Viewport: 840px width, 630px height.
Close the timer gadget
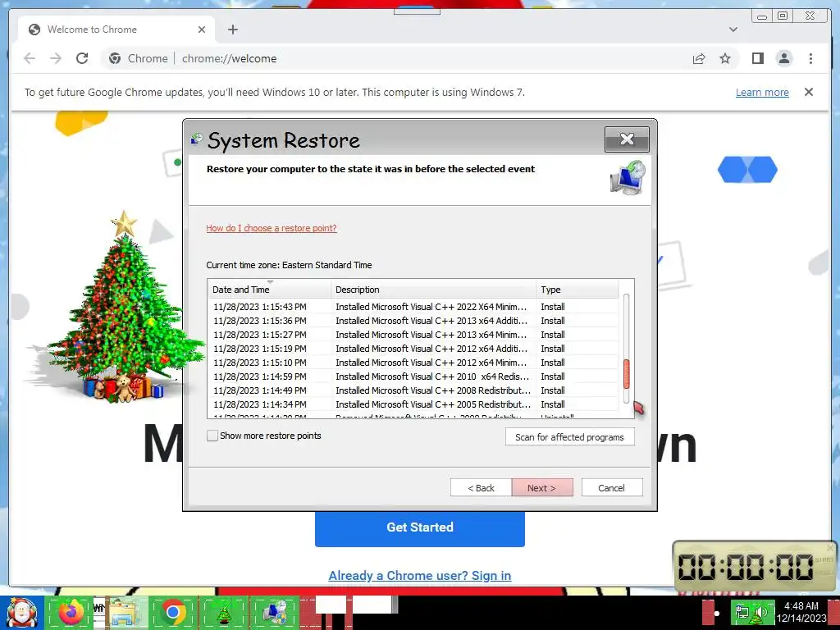[x=830, y=547]
